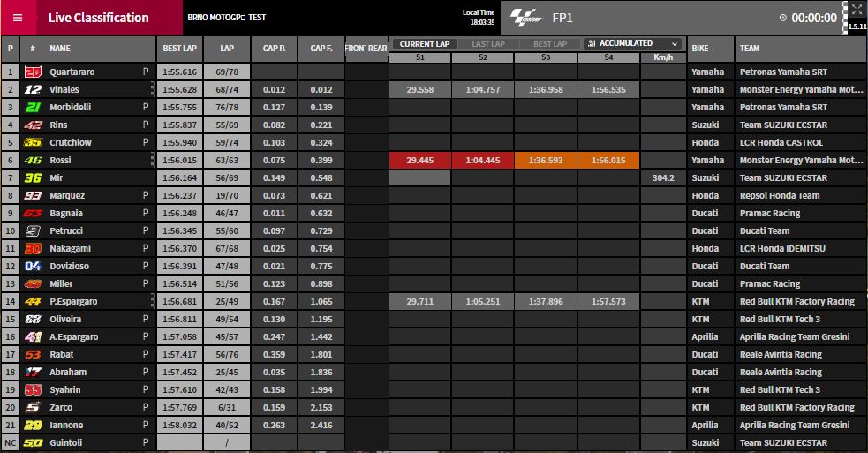
Task: Click the session clock icon
Action: [x=782, y=18]
